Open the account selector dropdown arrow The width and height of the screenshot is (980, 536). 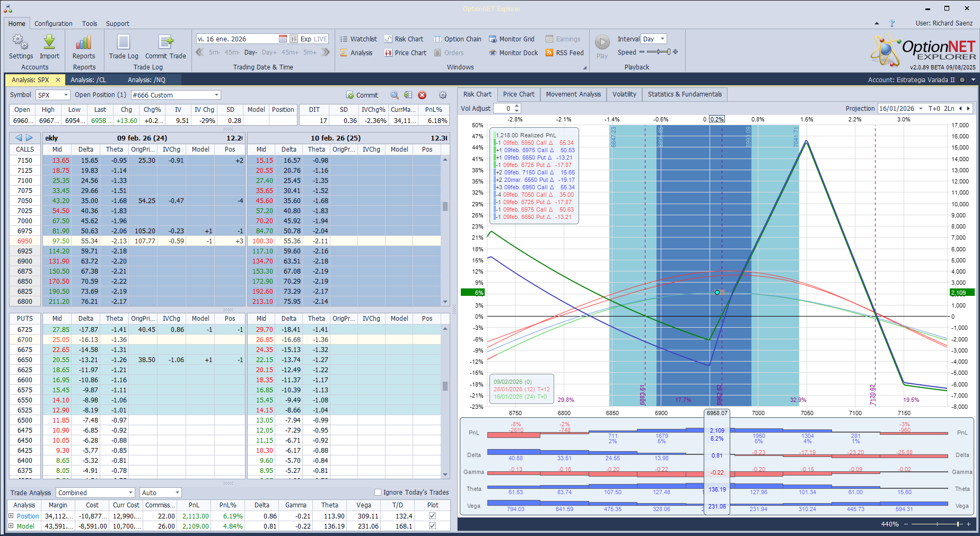tap(973, 80)
